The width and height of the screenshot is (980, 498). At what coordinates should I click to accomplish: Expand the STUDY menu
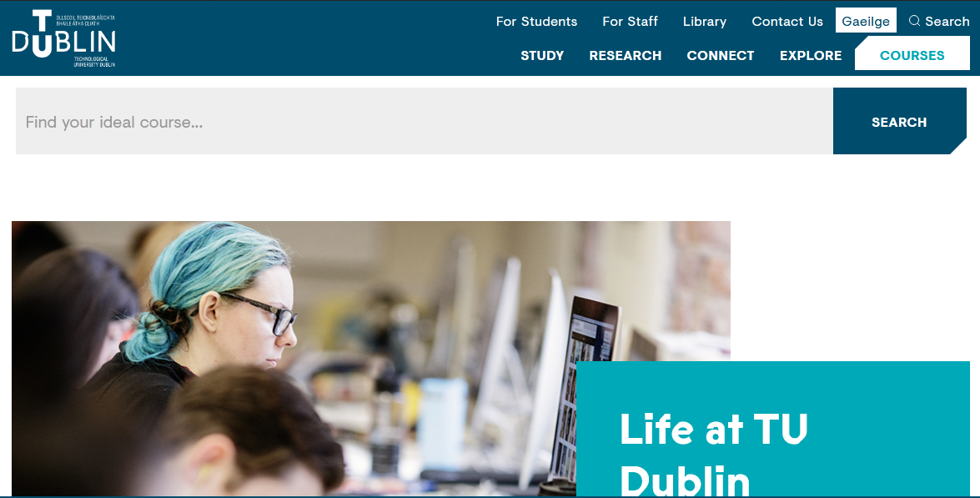tap(542, 56)
